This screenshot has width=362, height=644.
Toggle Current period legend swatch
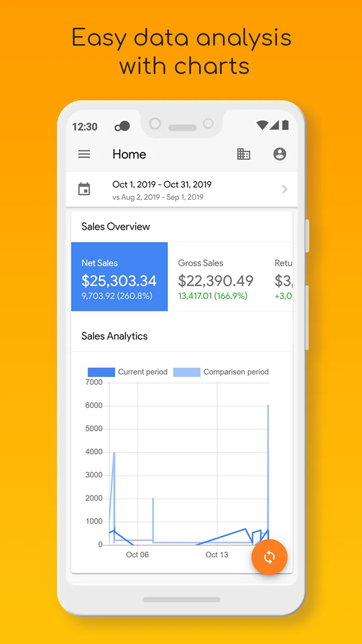[102, 372]
